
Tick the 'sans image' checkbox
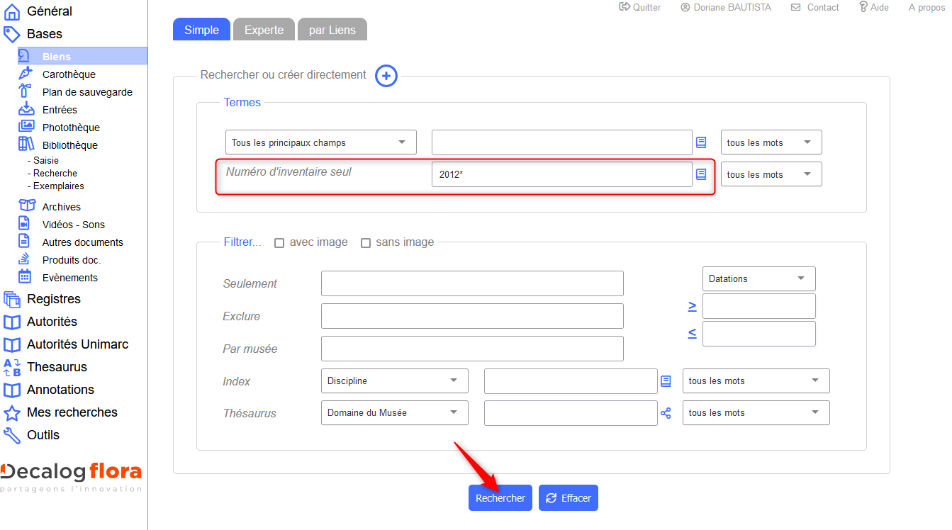(x=366, y=243)
